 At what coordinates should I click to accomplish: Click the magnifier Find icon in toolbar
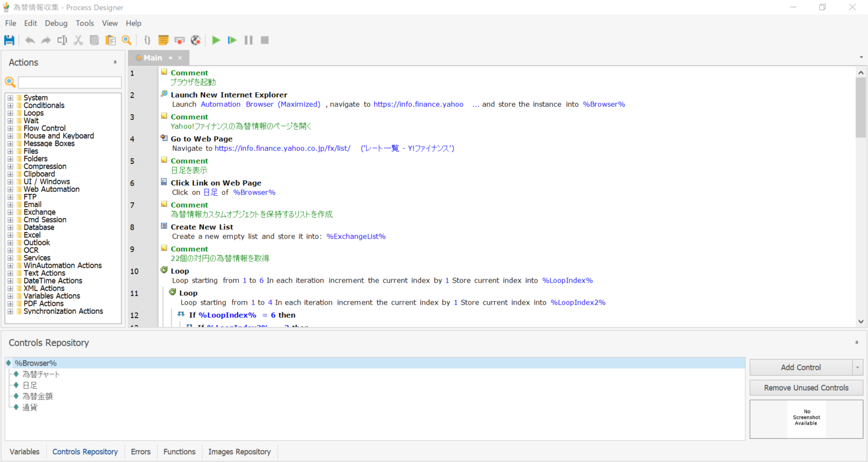pyautogui.click(x=127, y=40)
